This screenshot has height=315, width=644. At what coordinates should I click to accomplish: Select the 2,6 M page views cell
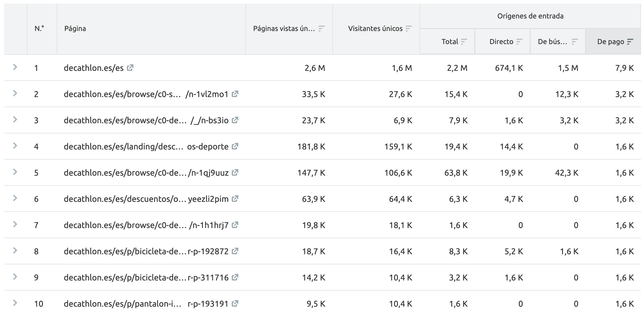[x=315, y=68]
